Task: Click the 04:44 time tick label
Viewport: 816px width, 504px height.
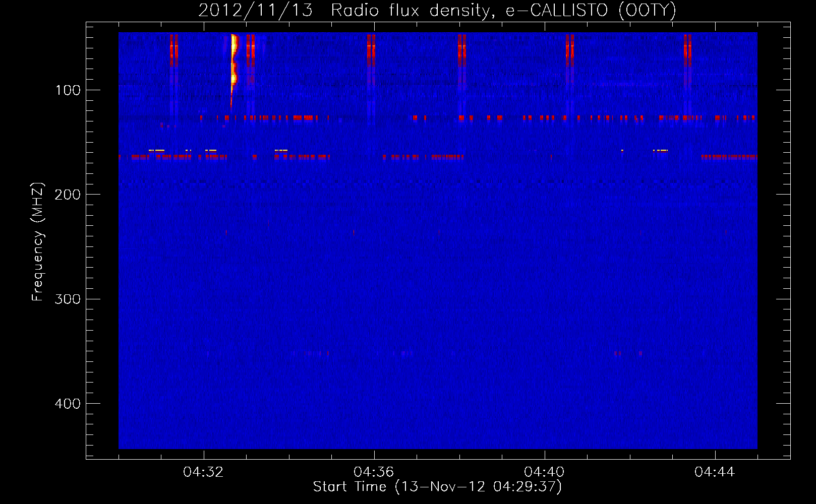Action: (715, 472)
